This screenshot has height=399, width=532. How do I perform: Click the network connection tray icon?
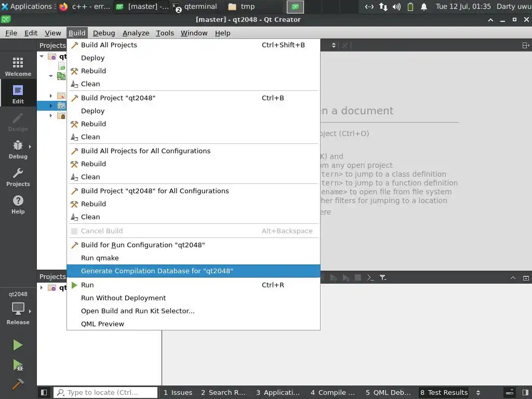pyautogui.click(x=383, y=6)
